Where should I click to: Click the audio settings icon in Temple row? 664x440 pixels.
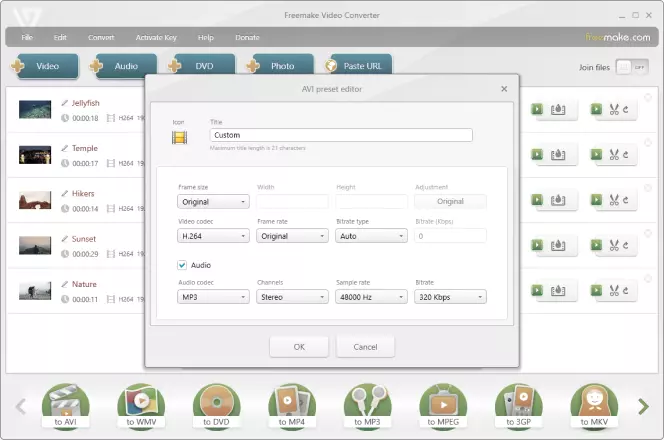coord(558,155)
